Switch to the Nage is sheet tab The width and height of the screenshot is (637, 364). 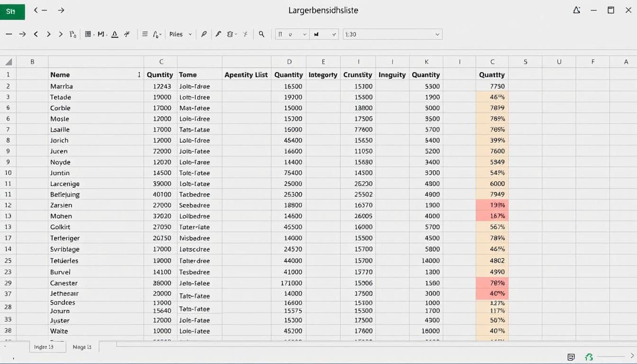tap(82, 347)
